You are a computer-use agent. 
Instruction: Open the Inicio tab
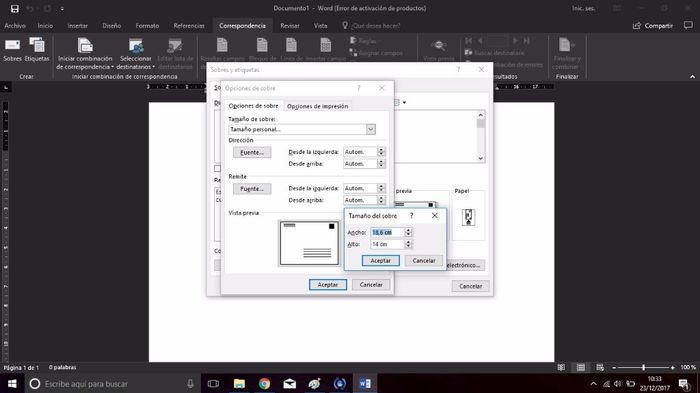(45, 26)
